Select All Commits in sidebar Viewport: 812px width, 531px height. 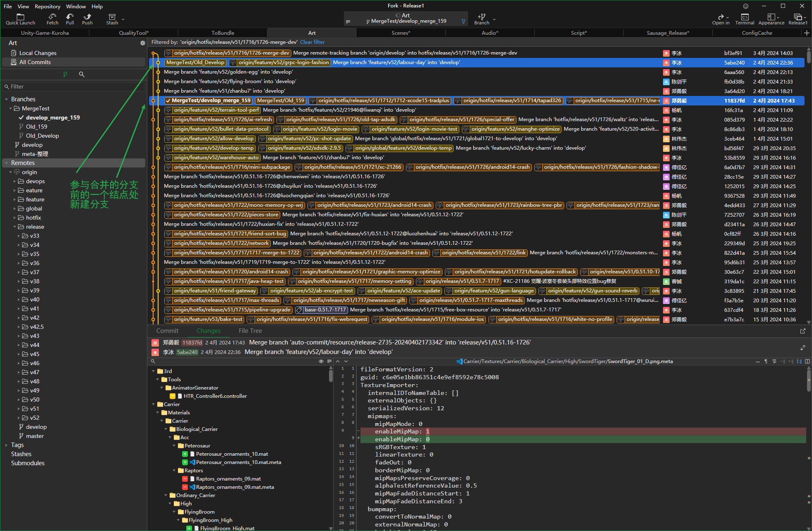[x=35, y=62]
